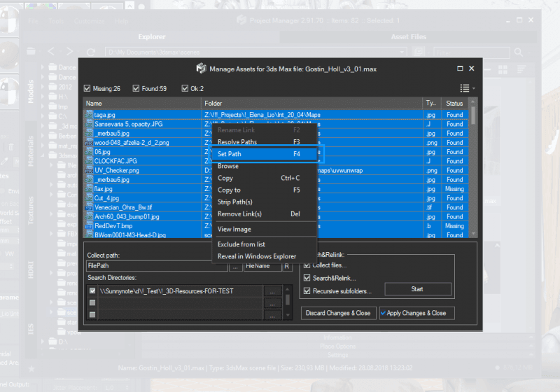Image resolution: width=560 pixels, height=392 pixels.
Task: Click the folder icon left of navigation arrows
Action: click(x=31, y=51)
